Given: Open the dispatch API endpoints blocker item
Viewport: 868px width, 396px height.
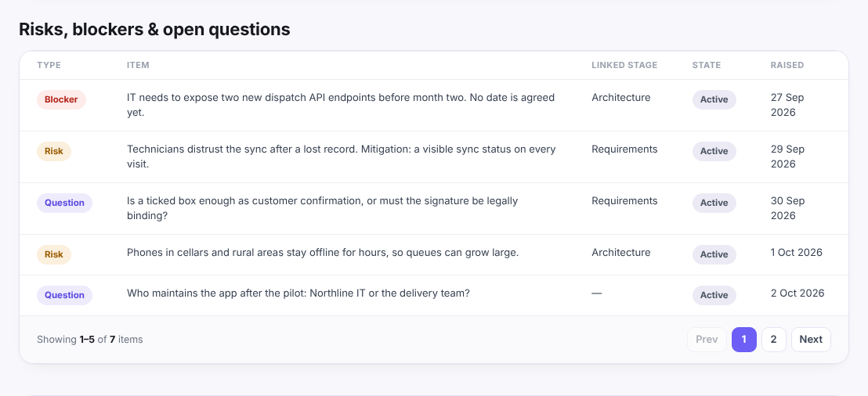Looking at the screenshot, I should point(341,105).
